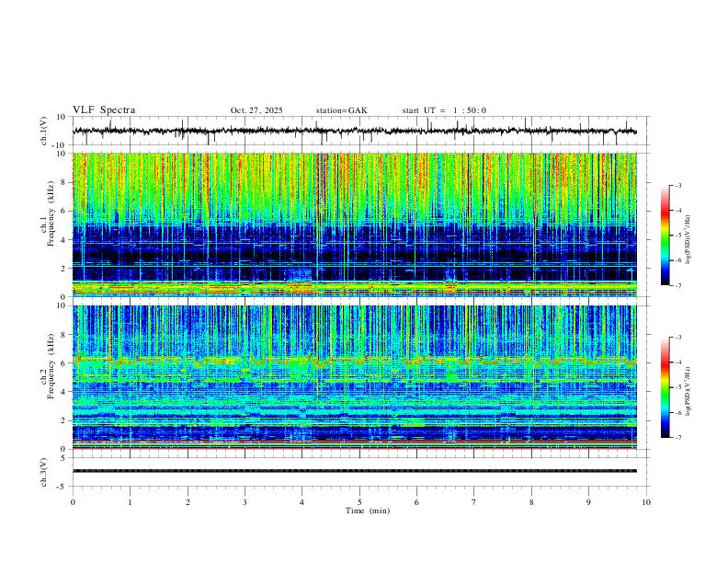Click the final time-axis tick label "10"
The width and height of the screenshot is (728, 563).
coord(646,502)
